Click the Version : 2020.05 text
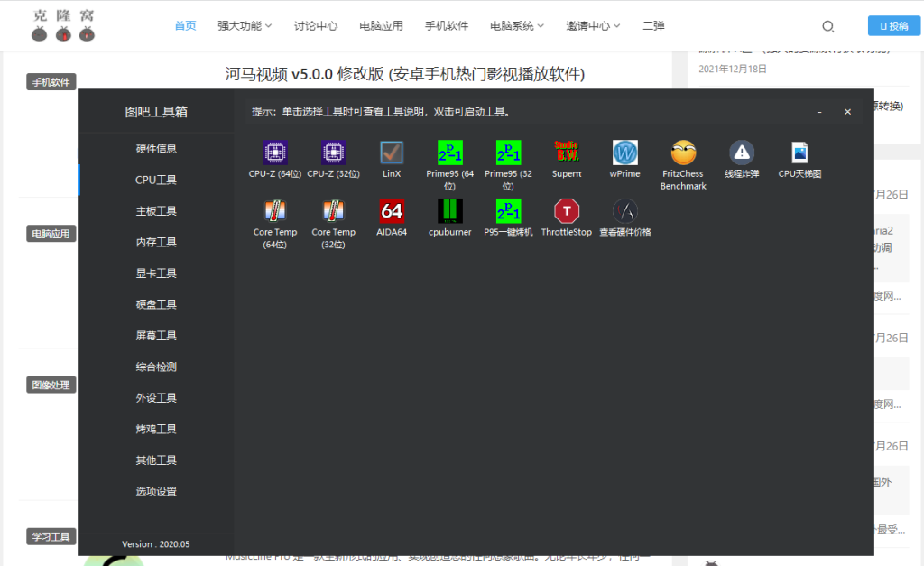 click(155, 544)
